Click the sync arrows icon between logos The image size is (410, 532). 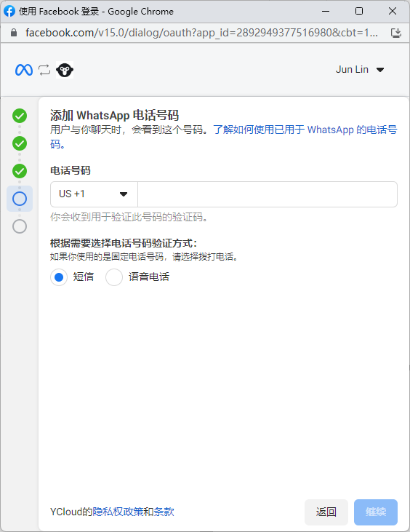click(44, 70)
